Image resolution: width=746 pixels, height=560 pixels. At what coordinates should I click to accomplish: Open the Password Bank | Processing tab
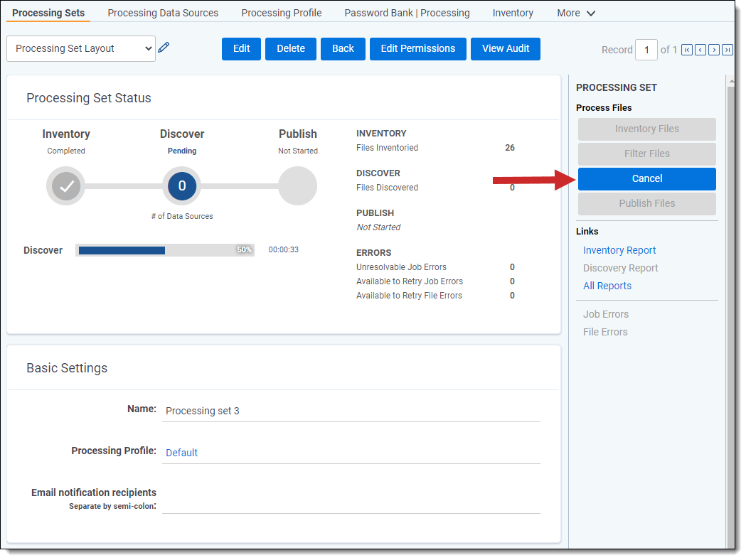pyautogui.click(x=407, y=13)
